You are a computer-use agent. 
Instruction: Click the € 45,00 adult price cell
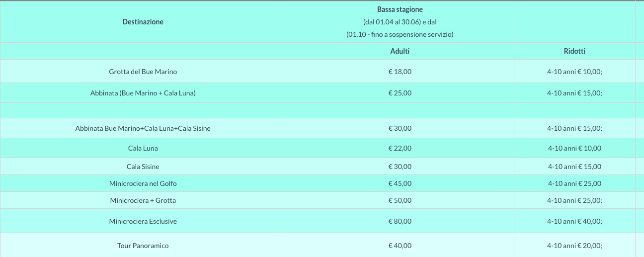point(400,183)
